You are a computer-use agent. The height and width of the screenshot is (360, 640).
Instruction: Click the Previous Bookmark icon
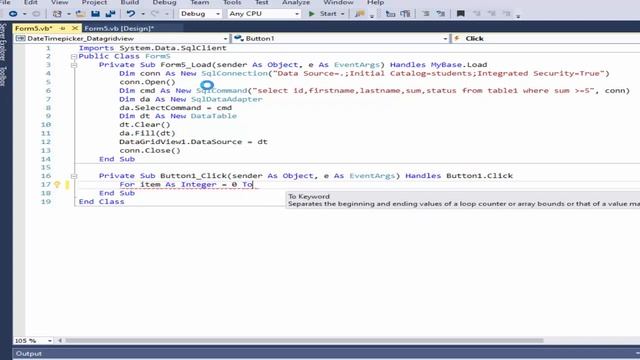476,14
